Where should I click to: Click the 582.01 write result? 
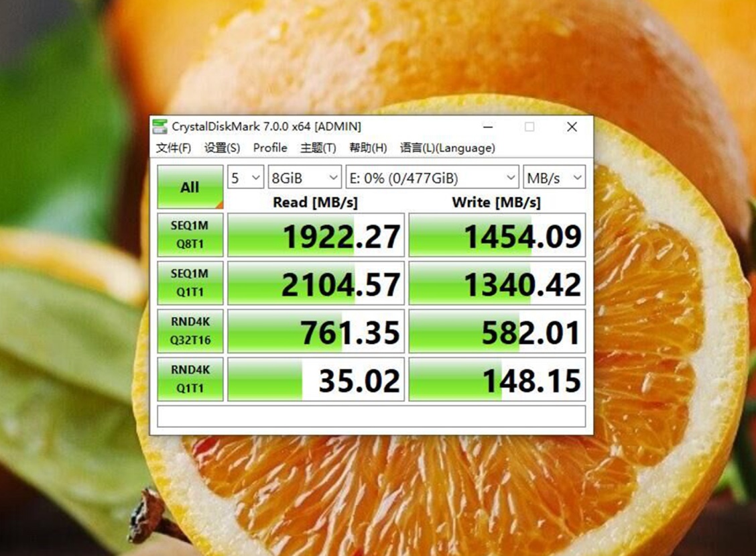pos(497,331)
